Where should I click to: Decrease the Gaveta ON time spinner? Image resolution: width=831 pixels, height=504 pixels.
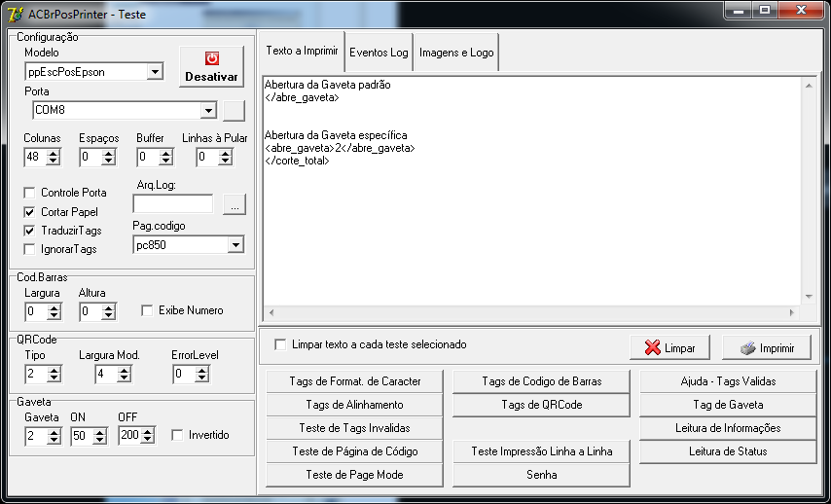tap(99, 440)
